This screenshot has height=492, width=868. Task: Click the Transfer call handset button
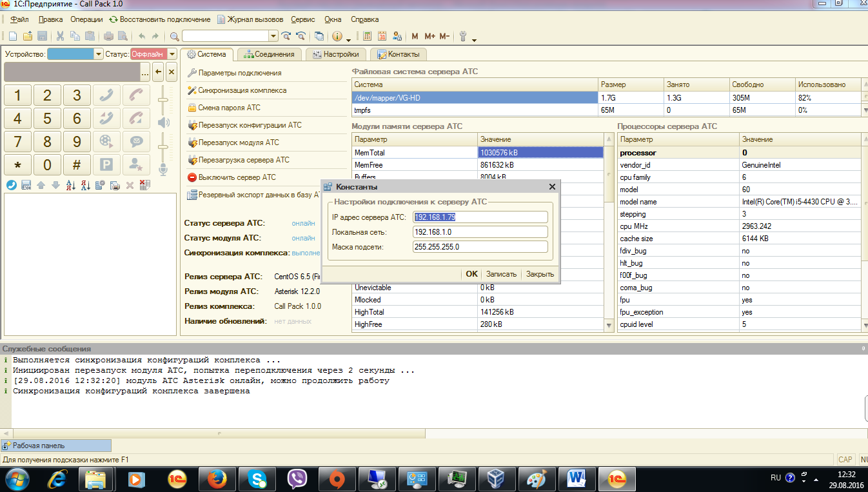coord(106,118)
